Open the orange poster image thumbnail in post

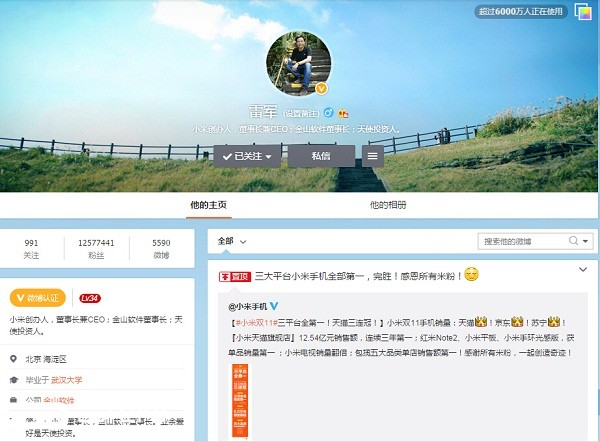pyautogui.click(x=240, y=401)
